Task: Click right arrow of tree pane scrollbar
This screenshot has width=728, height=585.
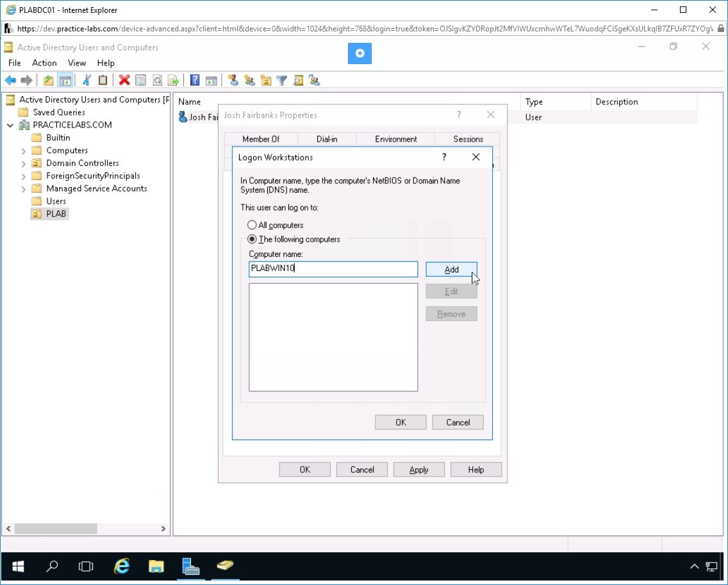Action: [163, 529]
